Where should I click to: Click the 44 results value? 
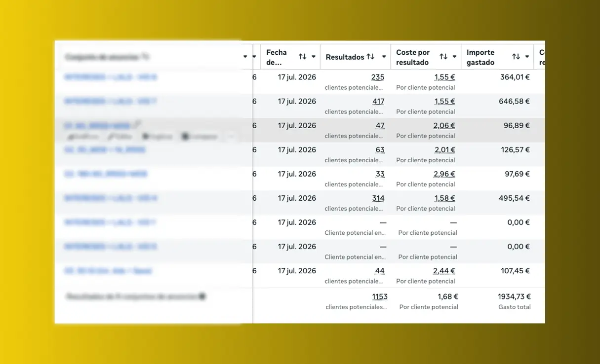[380, 271]
